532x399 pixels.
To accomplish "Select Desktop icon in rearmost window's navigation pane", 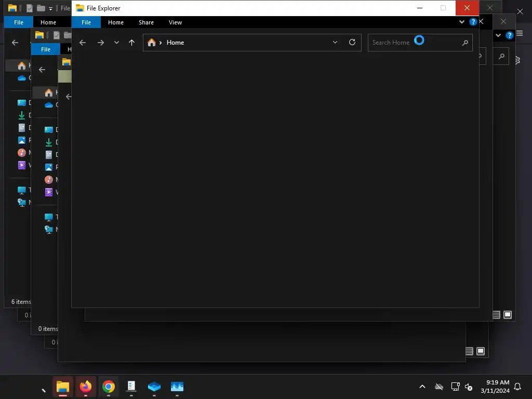I will (22, 102).
